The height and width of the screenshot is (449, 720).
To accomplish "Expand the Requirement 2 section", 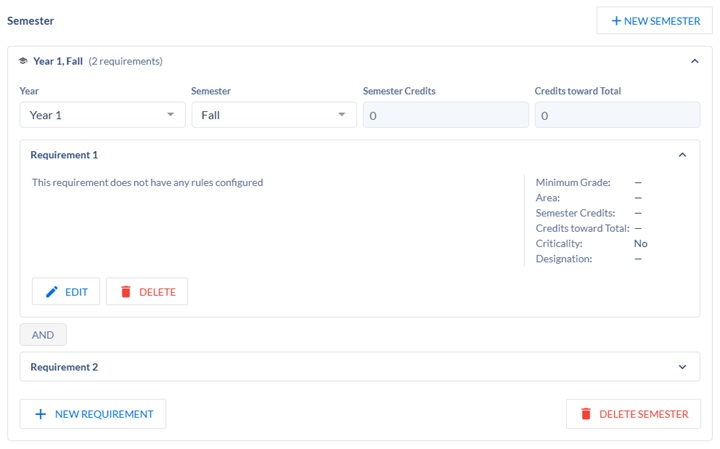I will (x=682, y=367).
